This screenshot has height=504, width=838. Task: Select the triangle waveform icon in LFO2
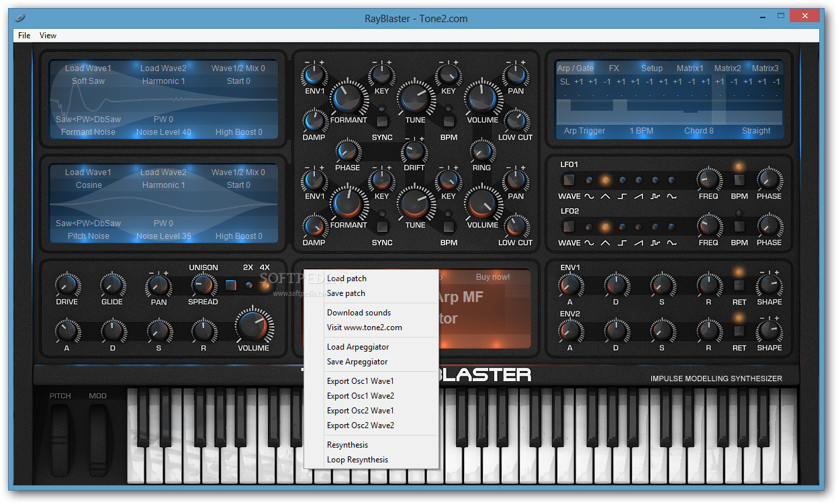coord(605,243)
